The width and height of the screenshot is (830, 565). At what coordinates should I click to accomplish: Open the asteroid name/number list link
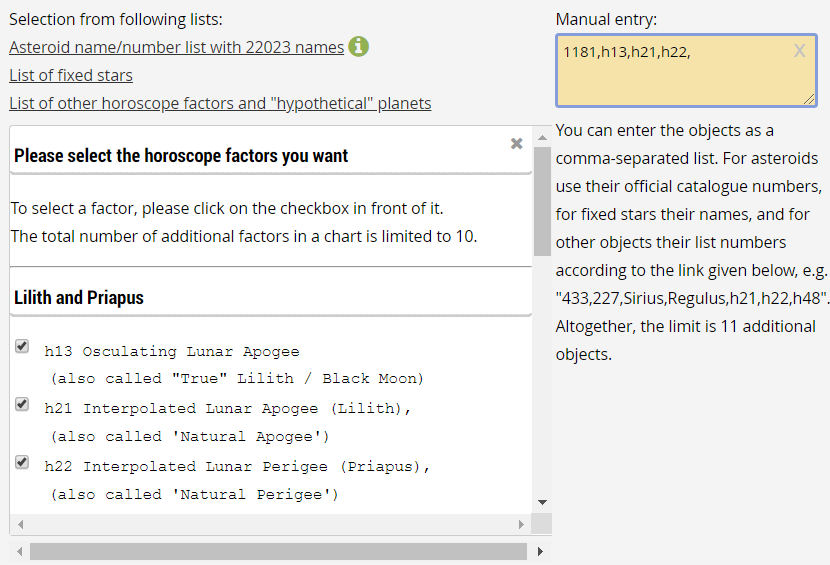176,47
